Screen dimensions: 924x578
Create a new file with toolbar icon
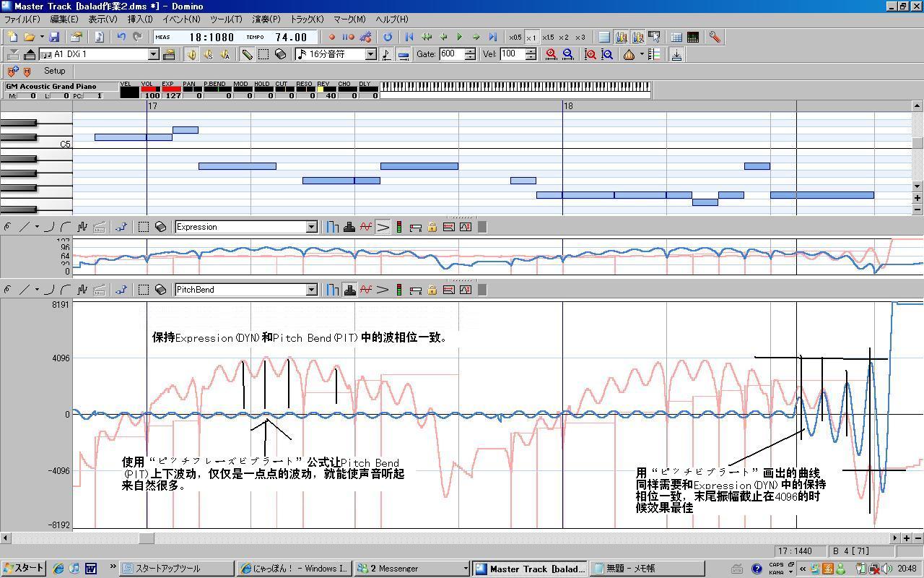(12, 37)
